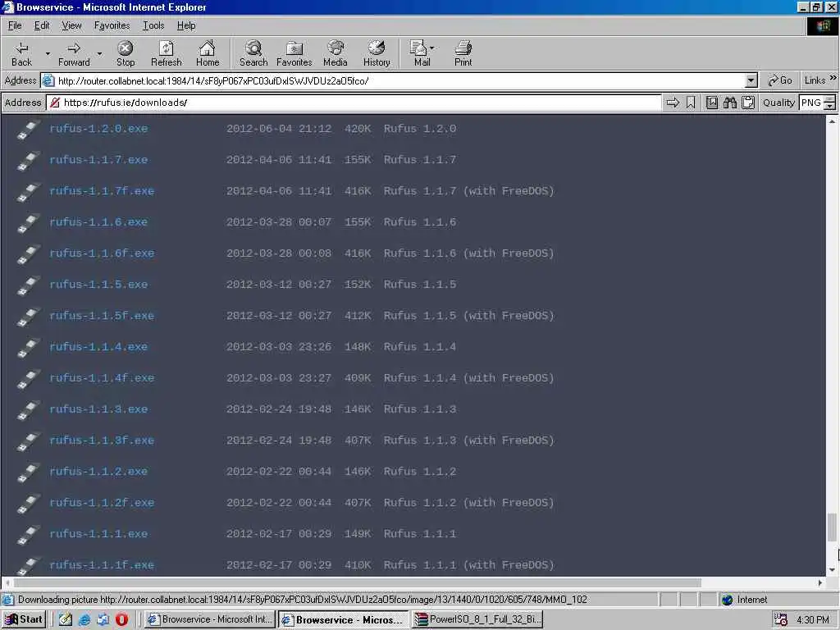This screenshot has width=840, height=630.
Task: Stop the page loading
Action: pos(126,54)
